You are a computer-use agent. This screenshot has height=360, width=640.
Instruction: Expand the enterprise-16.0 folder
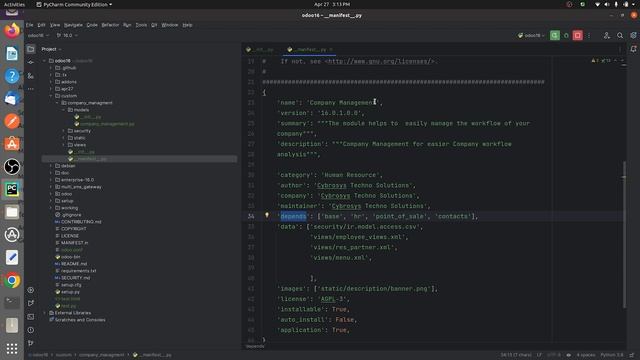click(x=51, y=180)
